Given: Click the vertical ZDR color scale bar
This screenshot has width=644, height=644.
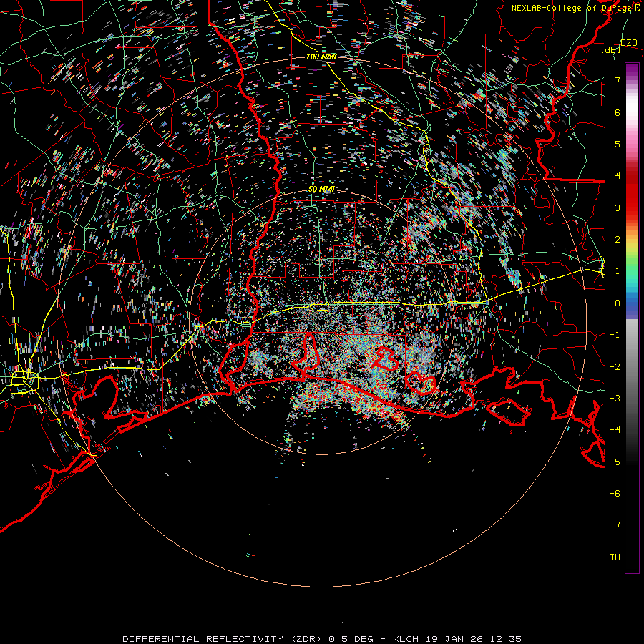Looking at the screenshot, I should coord(632,318).
